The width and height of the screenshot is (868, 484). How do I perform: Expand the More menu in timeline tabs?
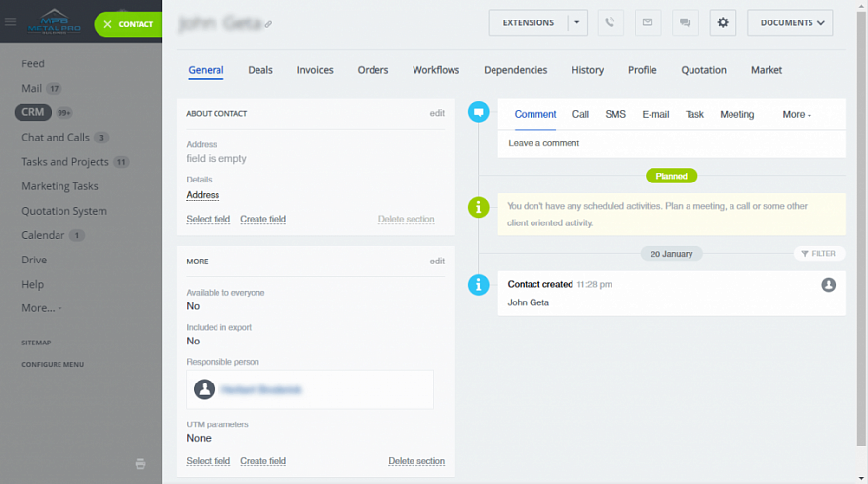796,115
